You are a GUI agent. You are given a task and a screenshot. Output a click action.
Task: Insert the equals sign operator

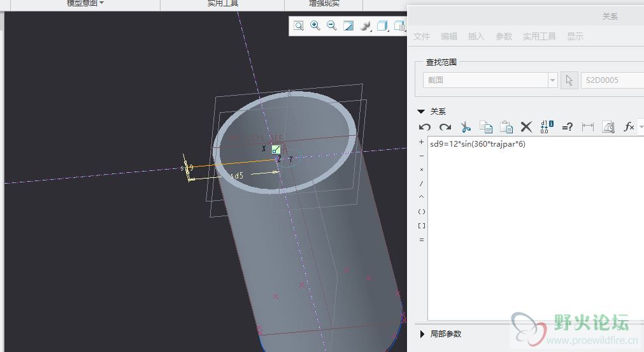tap(422, 240)
